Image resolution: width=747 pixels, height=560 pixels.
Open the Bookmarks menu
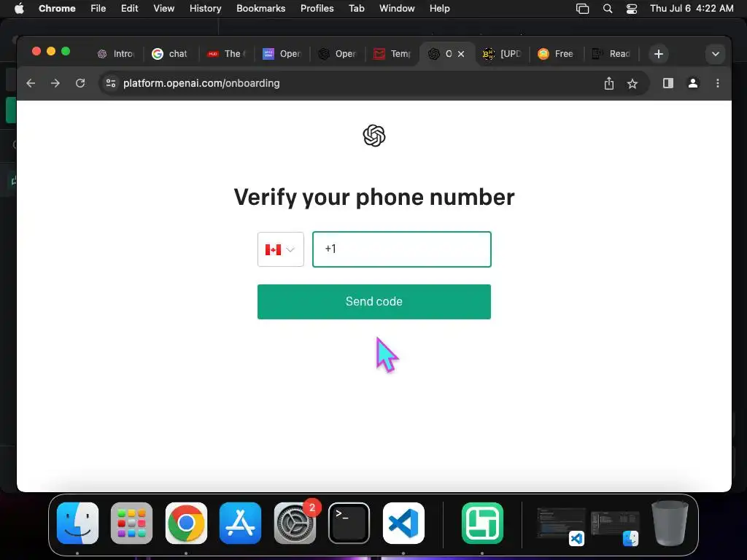click(x=261, y=9)
